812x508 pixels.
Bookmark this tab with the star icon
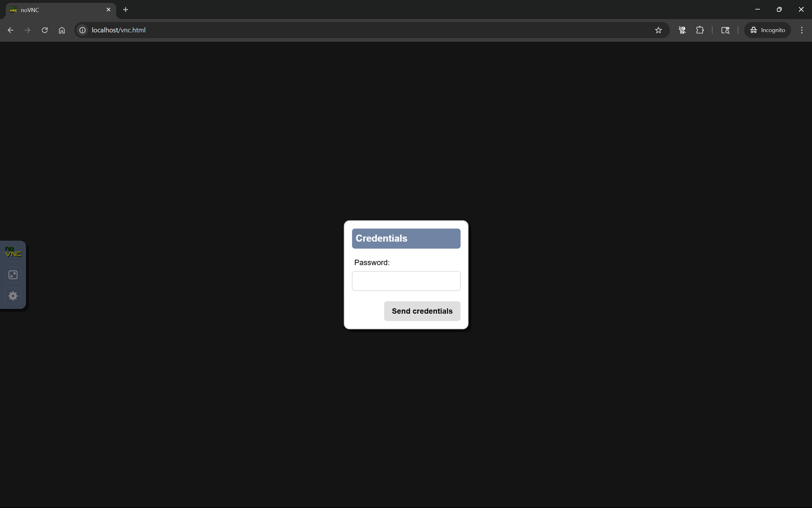point(659,30)
